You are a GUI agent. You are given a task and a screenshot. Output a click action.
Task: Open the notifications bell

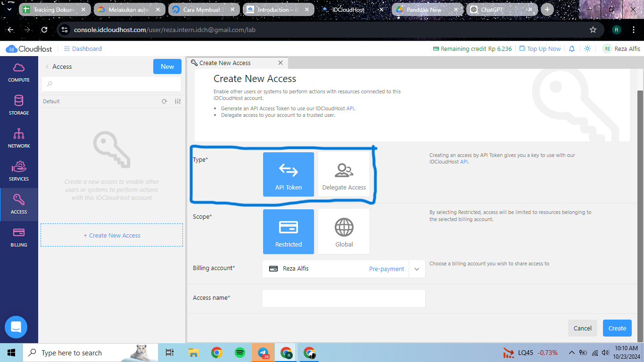point(572,49)
